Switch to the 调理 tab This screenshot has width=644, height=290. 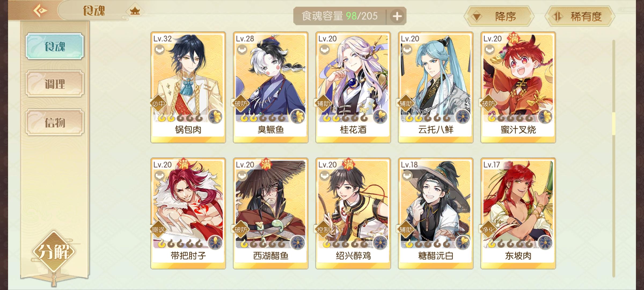[x=55, y=84]
